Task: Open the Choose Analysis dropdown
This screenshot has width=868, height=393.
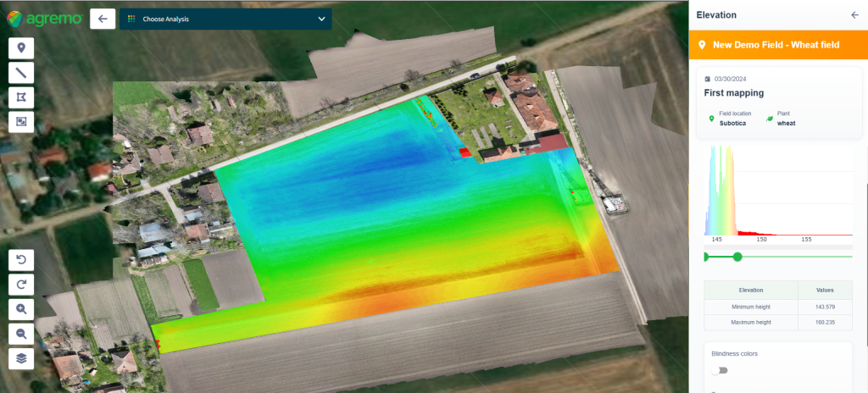Action: coord(225,19)
